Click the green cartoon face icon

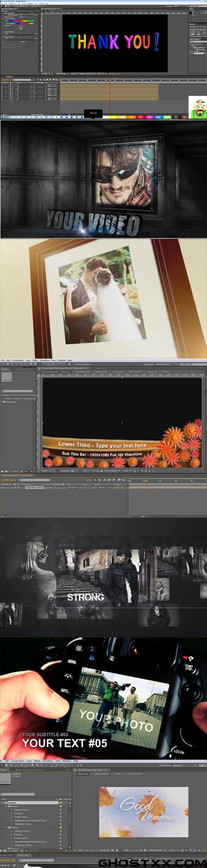(197, 107)
